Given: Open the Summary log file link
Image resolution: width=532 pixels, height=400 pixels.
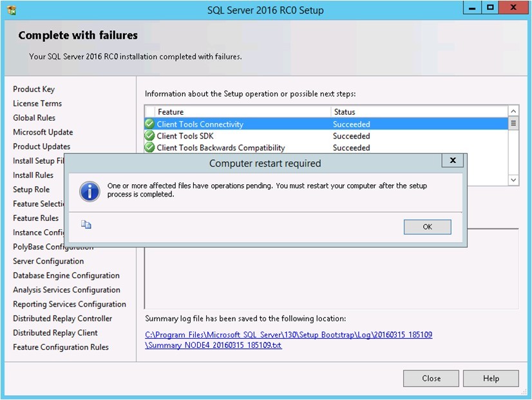Looking at the screenshot, I should point(289,339).
